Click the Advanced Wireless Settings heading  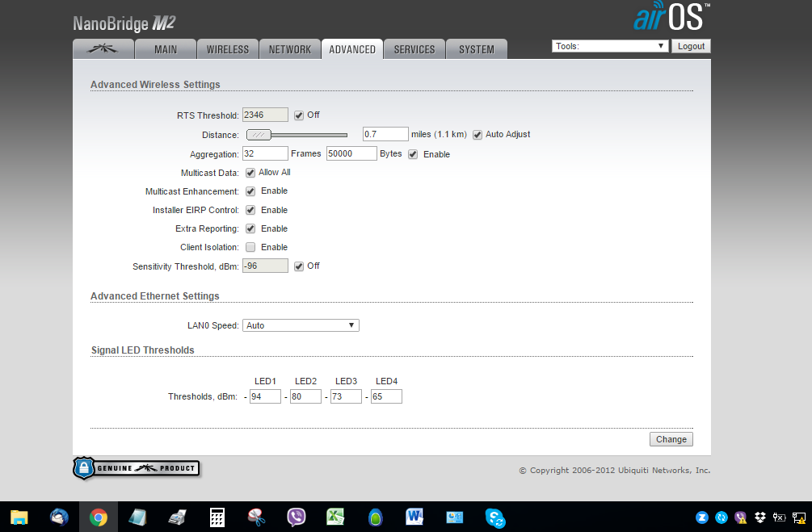click(x=155, y=84)
